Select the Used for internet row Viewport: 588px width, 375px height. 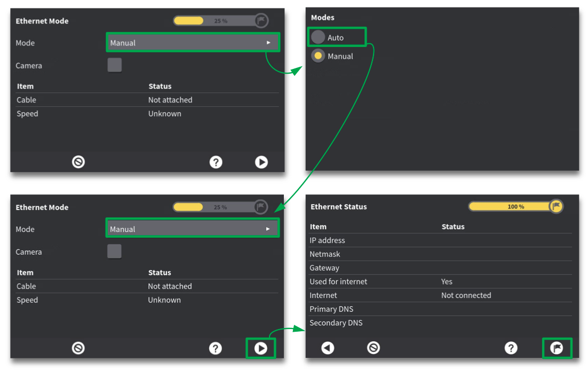[440, 282]
